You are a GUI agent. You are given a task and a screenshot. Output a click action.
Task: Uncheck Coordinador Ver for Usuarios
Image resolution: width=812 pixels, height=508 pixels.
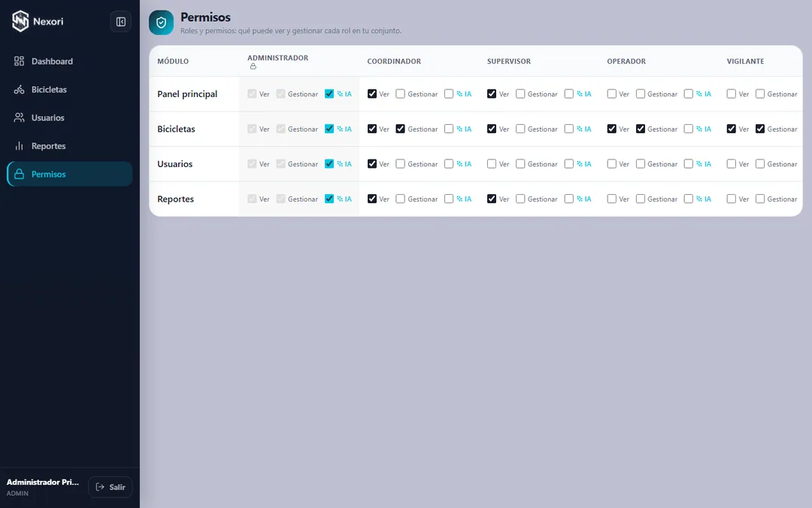pos(372,164)
